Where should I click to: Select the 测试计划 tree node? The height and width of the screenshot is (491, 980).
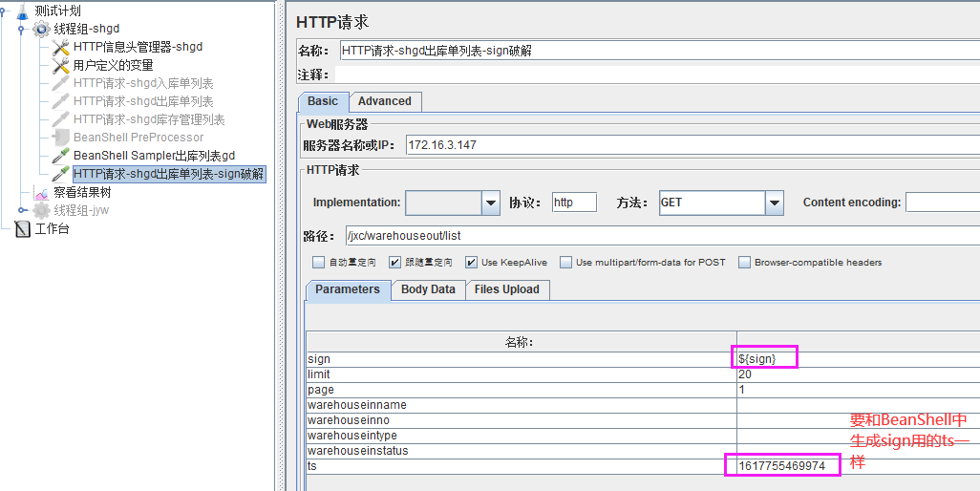(57, 11)
